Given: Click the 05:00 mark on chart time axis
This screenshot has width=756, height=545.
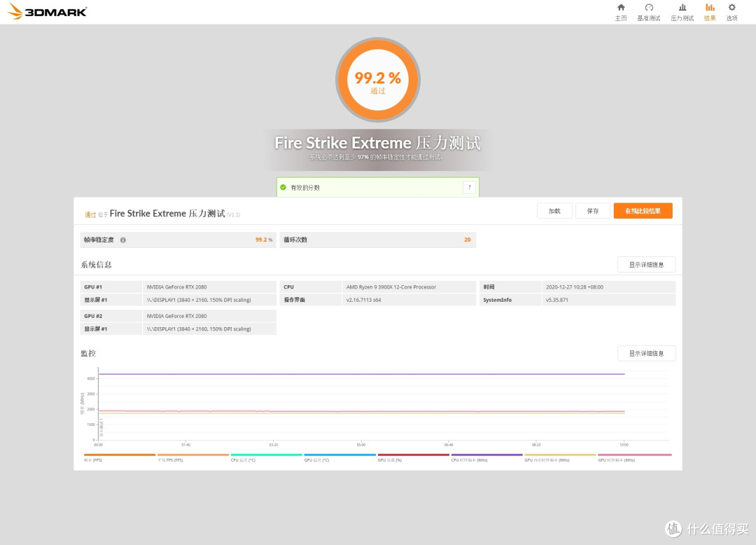Looking at the screenshot, I should coord(361,445).
